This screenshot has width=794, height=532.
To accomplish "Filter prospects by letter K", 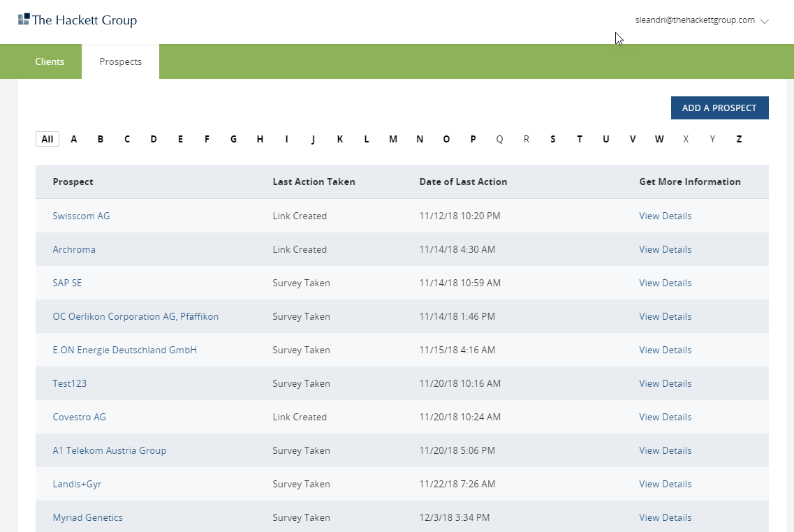I will tap(340, 139).
